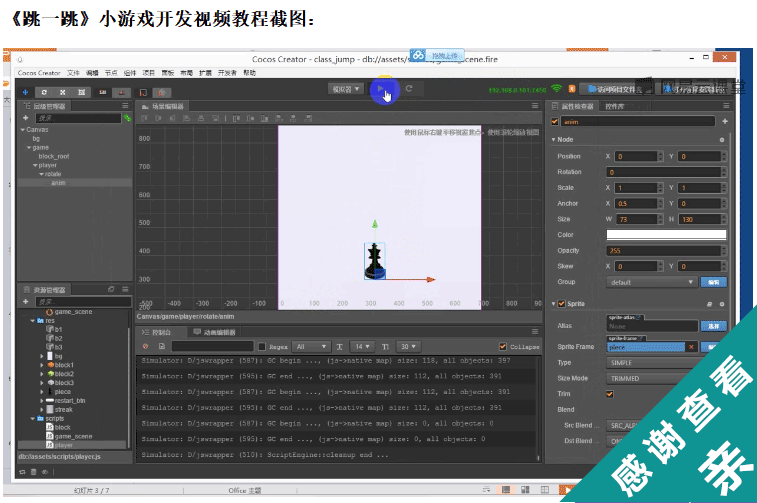
Task: Click the assets panel popout icon
Action: (x=111, y=289)
